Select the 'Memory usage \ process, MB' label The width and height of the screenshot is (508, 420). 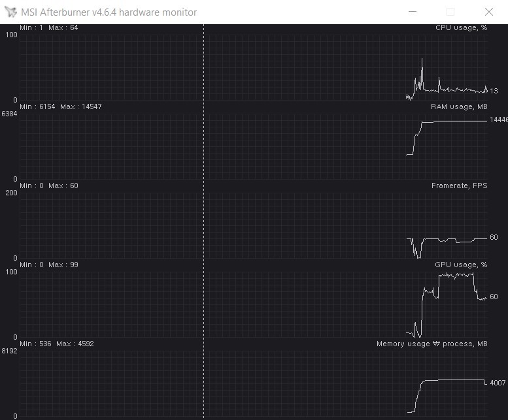(432, 344)
